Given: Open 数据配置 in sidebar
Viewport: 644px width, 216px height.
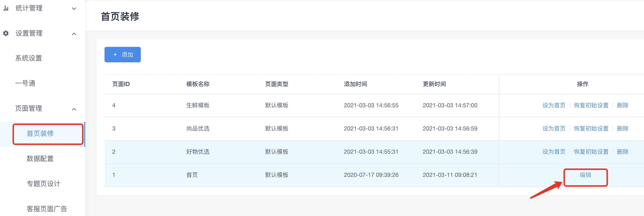Looking at the screenshot, I should (x=40, y=158).
